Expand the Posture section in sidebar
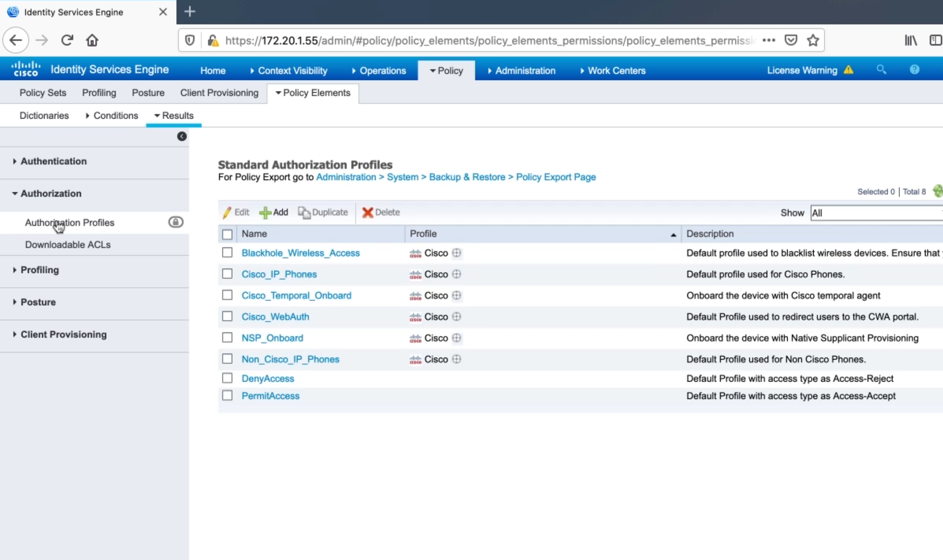Viewport: 943px width, 560px height. click(x=34, y=302)
